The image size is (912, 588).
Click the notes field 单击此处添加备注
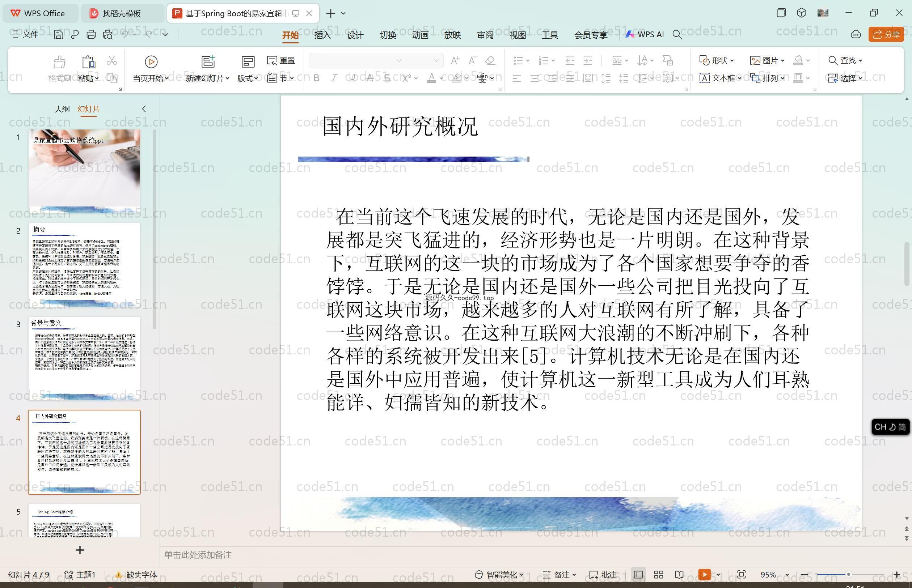(198, 555)
